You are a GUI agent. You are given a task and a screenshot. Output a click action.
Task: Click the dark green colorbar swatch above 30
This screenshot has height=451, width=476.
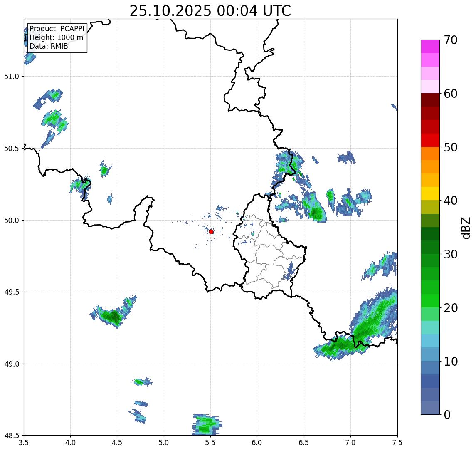pos(430,247)
